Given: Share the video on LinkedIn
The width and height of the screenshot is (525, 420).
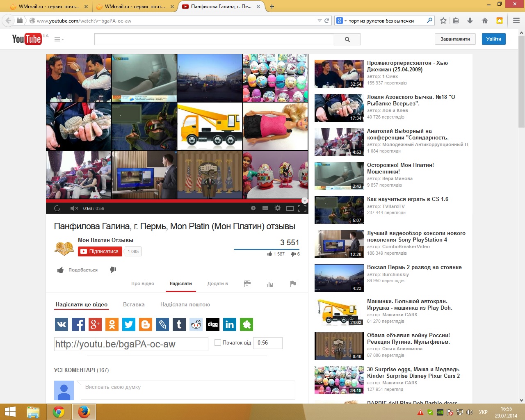Looking at the screenshot, I should pos(230,324).
